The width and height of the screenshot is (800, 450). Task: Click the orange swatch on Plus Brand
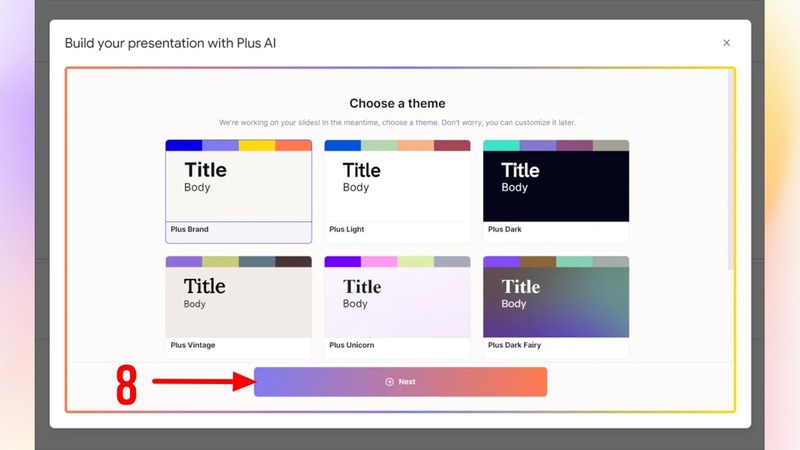point(293,145)
